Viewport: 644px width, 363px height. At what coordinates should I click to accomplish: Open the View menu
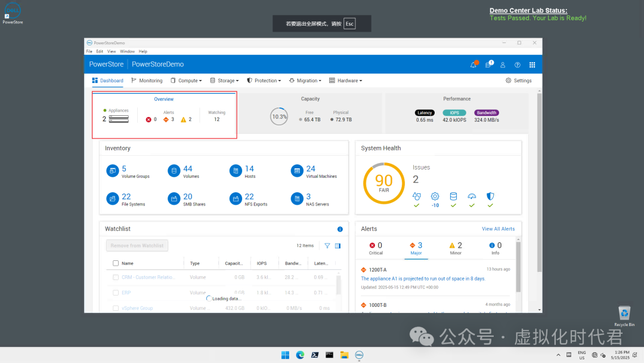click(112, 51)
